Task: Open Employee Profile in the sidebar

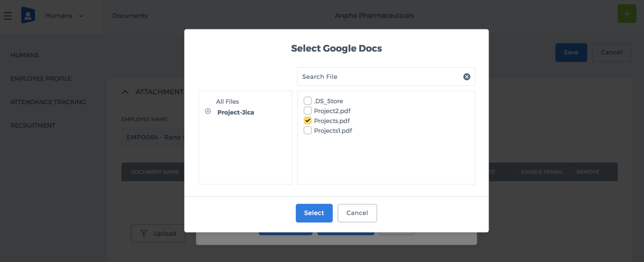Action: [x=41, y=79]
